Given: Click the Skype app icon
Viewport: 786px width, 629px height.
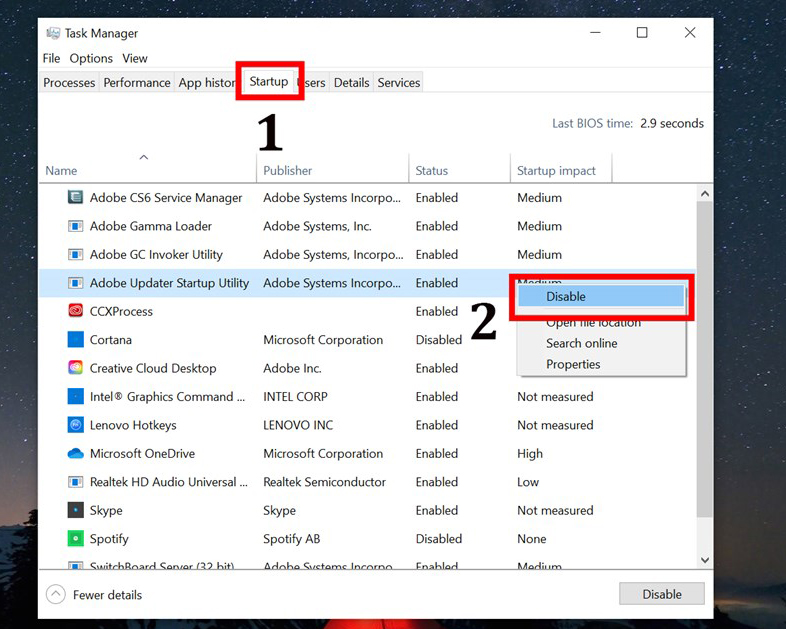Looking at the screenshot, I should 75,510.
